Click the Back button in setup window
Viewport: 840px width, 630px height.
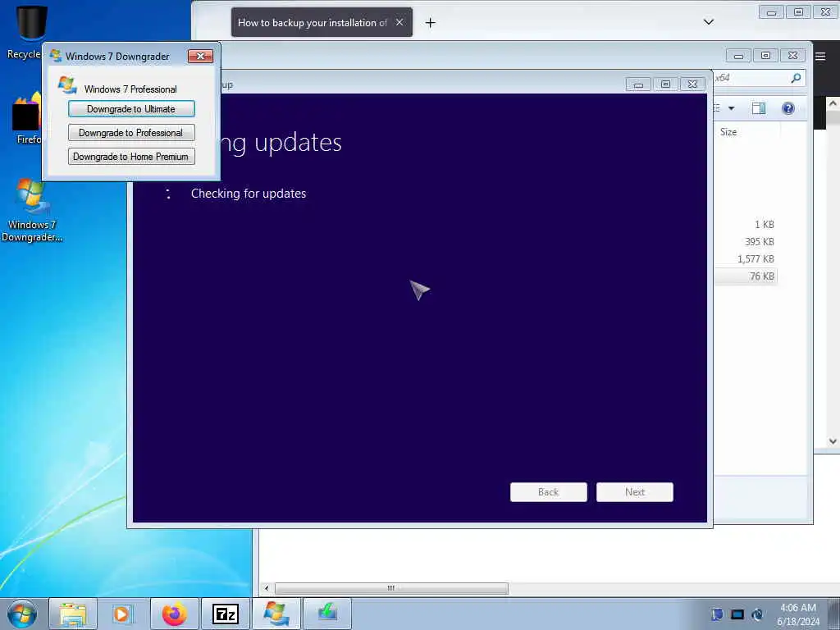pos(549,492)
